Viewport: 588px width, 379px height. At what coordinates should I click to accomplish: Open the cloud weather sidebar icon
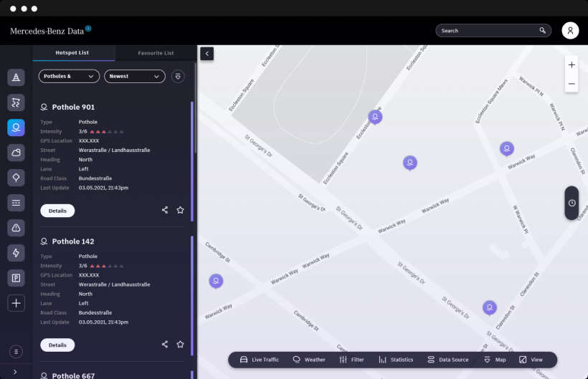coord(16,153)
